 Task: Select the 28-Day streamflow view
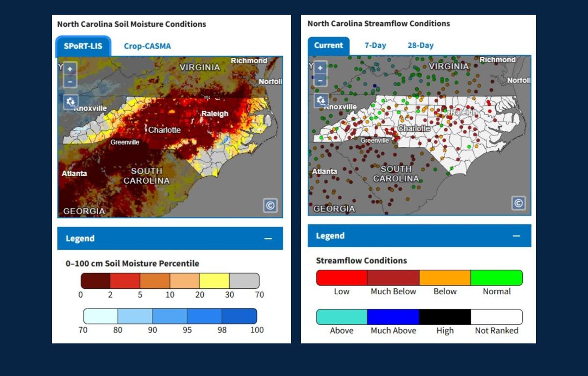coord(419,45)
